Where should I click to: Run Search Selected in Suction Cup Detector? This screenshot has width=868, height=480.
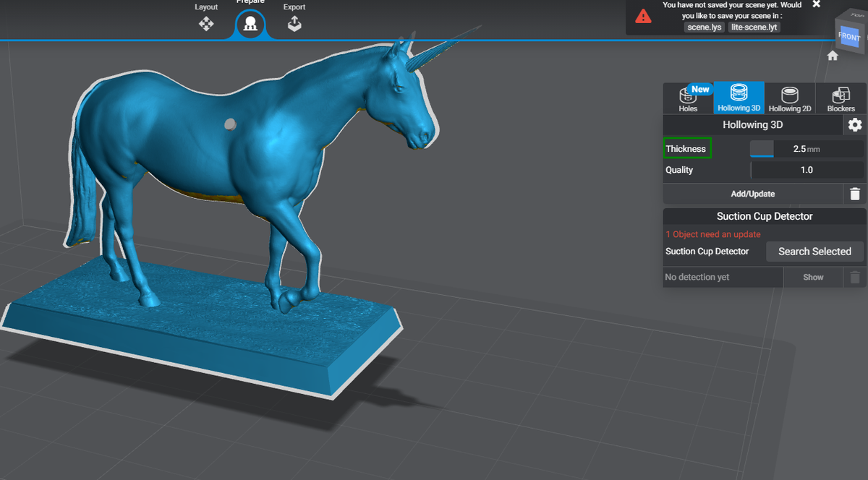(814, 251)
